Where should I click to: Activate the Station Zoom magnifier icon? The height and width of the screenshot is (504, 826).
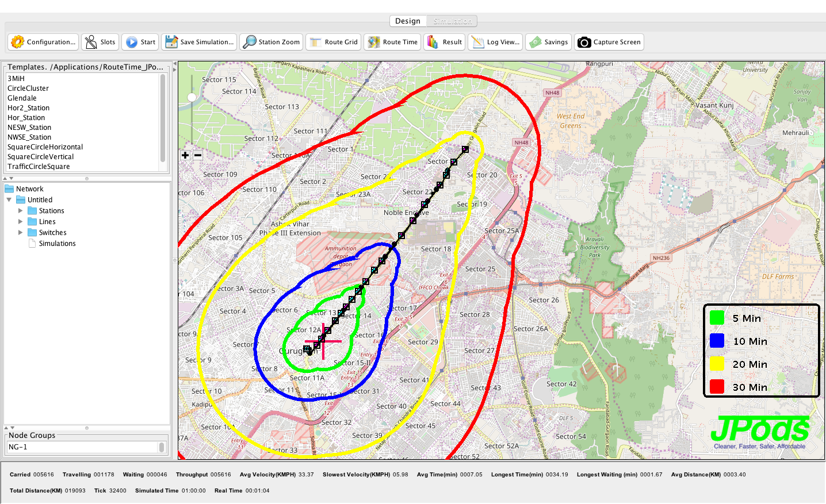tap(250, 42)
